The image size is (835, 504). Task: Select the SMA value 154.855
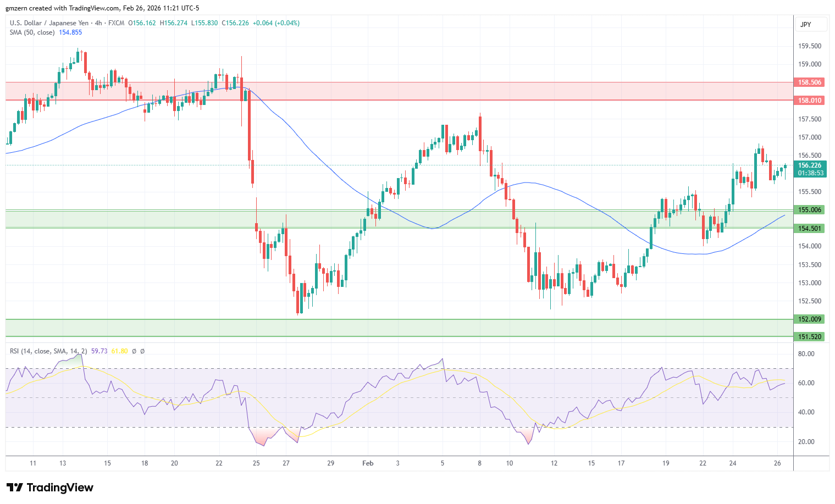point(70,32)
